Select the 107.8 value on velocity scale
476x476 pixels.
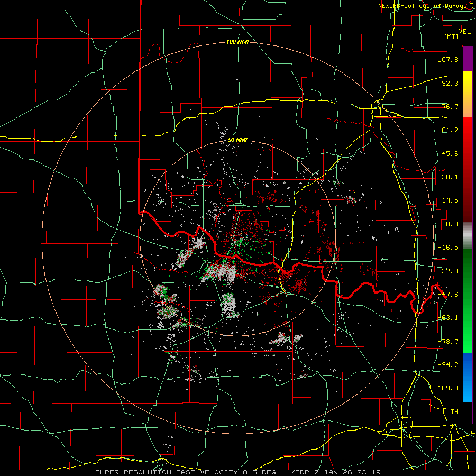pos(448,59)
